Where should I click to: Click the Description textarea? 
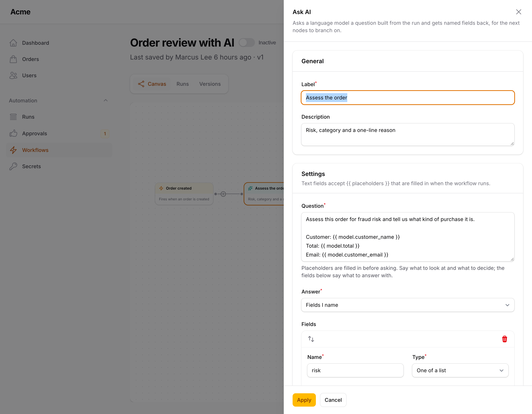point(407,135)
